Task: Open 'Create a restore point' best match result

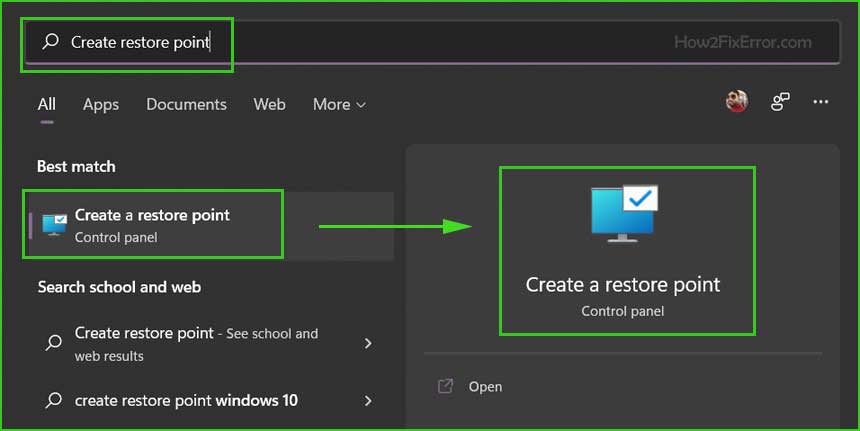Action: (211, 225)
